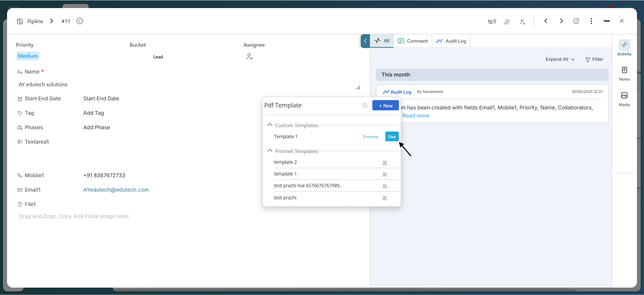Screen dimensions: 644x295
Task: Open the Media sidebar panel
Action: (625, 99)
